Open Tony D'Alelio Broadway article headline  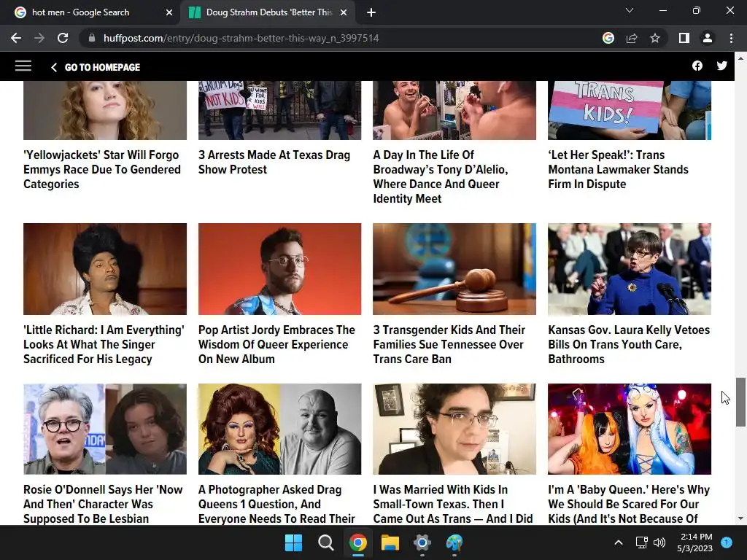tap(441, 176)
